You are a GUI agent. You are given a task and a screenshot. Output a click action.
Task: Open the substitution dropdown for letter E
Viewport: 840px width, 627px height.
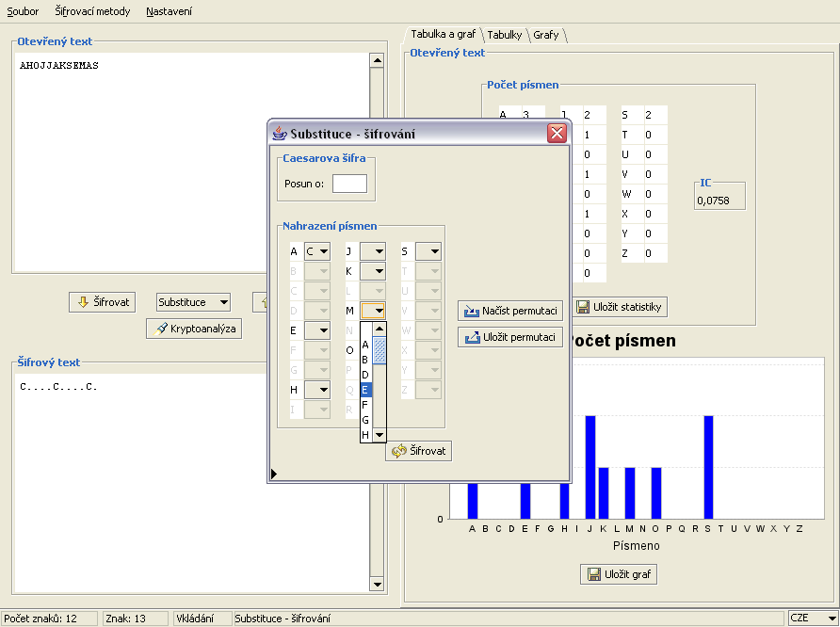[317, 330]
